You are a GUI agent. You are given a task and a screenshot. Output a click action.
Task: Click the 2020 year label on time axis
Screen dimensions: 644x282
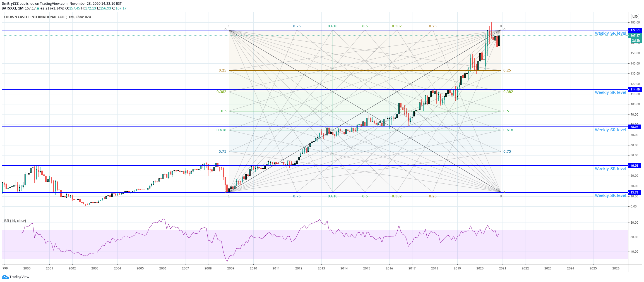(480, 268)
